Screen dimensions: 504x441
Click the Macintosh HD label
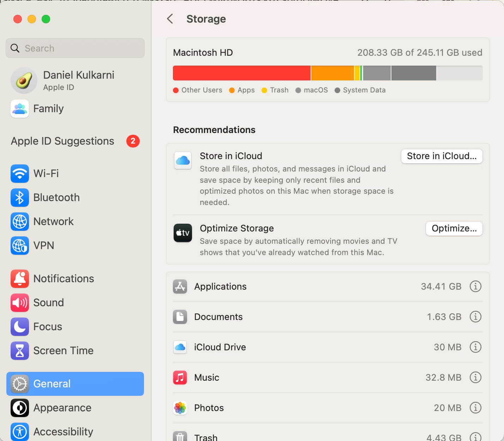(203, 53)
